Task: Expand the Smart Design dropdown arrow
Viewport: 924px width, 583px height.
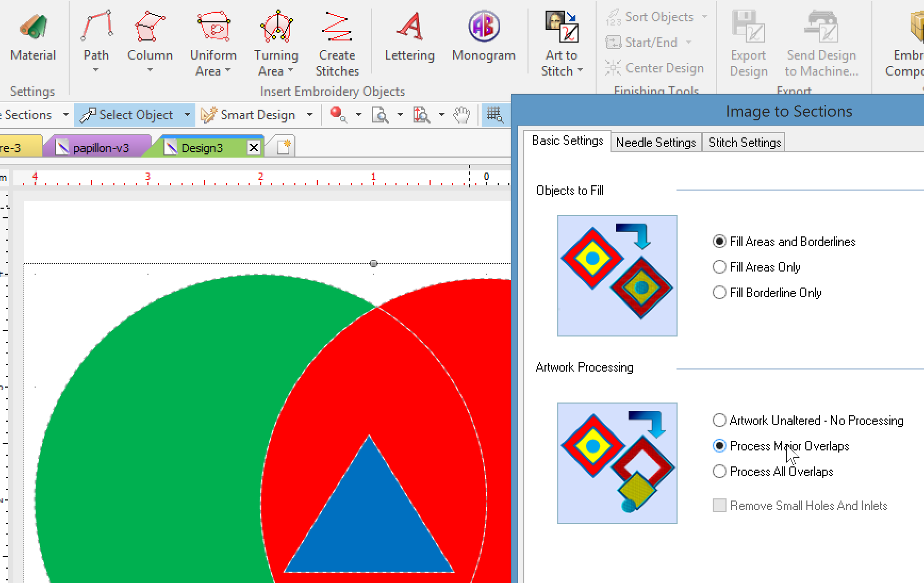Action: coord(310,115)
